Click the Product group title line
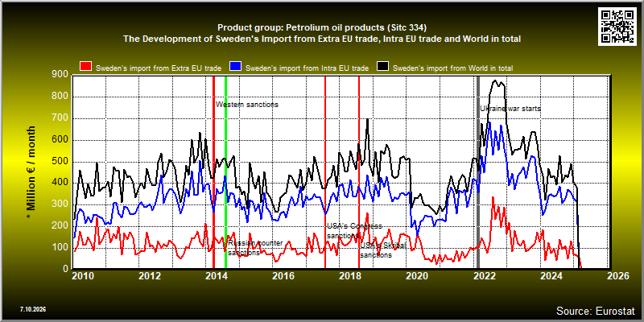The height and width of the screenshot is (322, 644). pos(322,28)
